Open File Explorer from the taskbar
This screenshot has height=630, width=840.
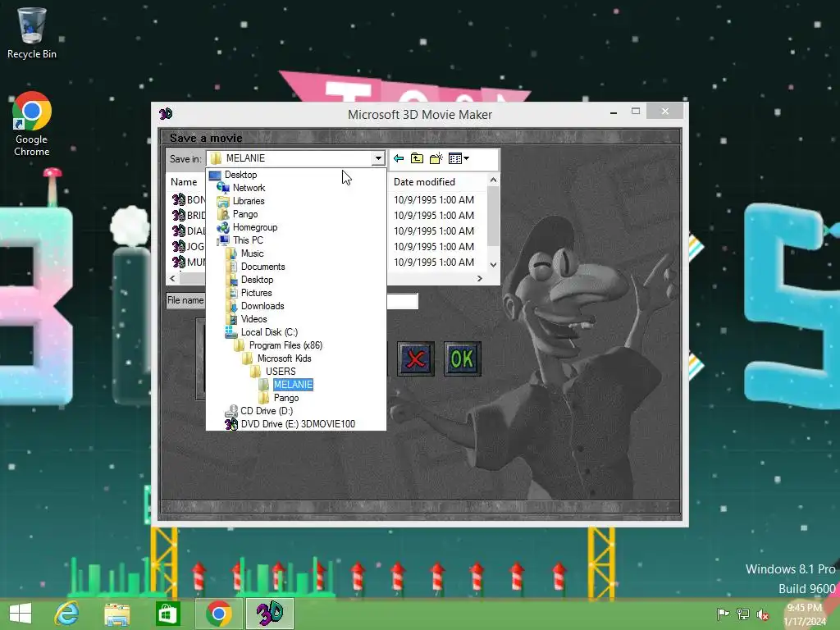(116, 614)
